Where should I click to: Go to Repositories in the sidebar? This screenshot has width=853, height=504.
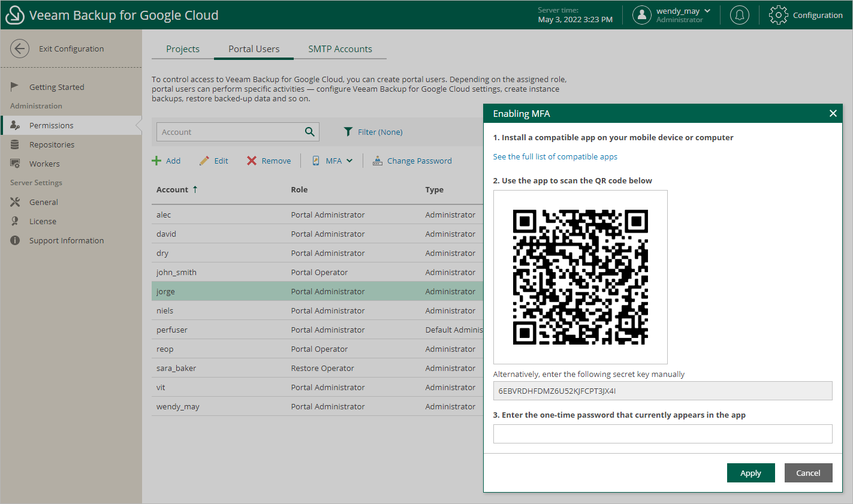click(x=71, y=144)
